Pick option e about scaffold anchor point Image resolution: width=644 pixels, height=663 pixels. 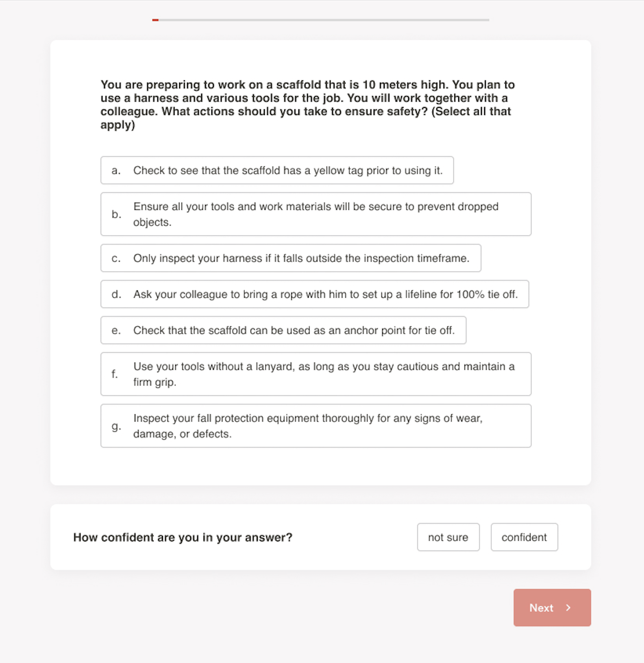coord(283,330)
